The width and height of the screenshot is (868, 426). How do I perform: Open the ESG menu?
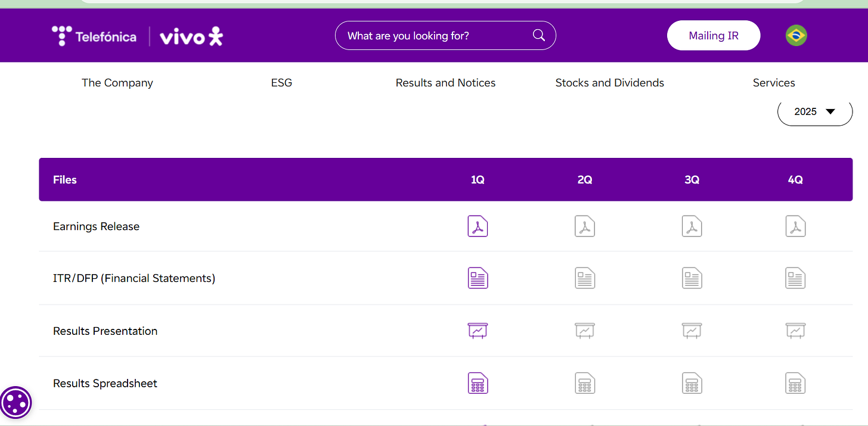point(281,83)
